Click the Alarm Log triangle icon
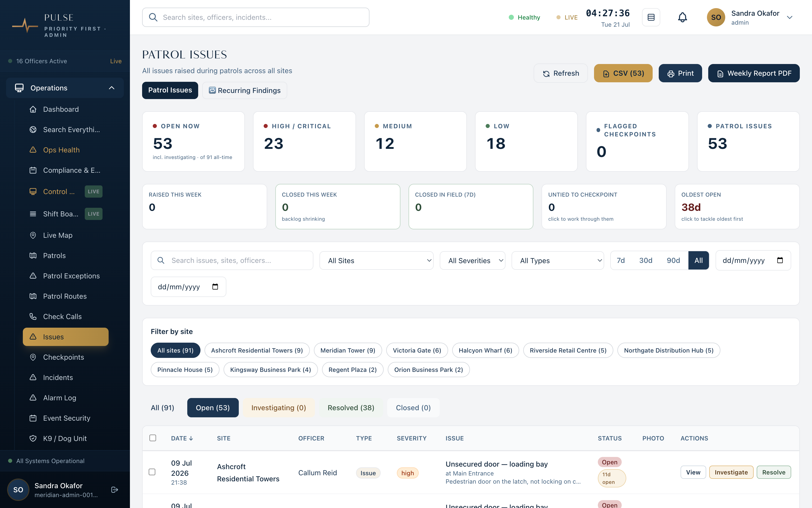This screenshot has width=812, height=508. [33, 398]
